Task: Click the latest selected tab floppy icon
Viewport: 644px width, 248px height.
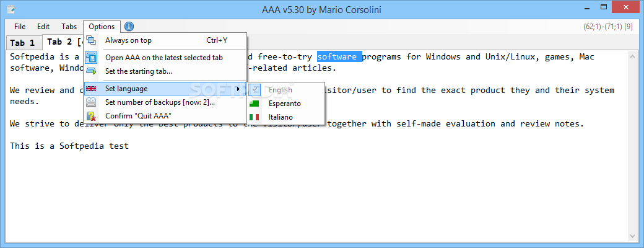Action: [x=91, y=58]
